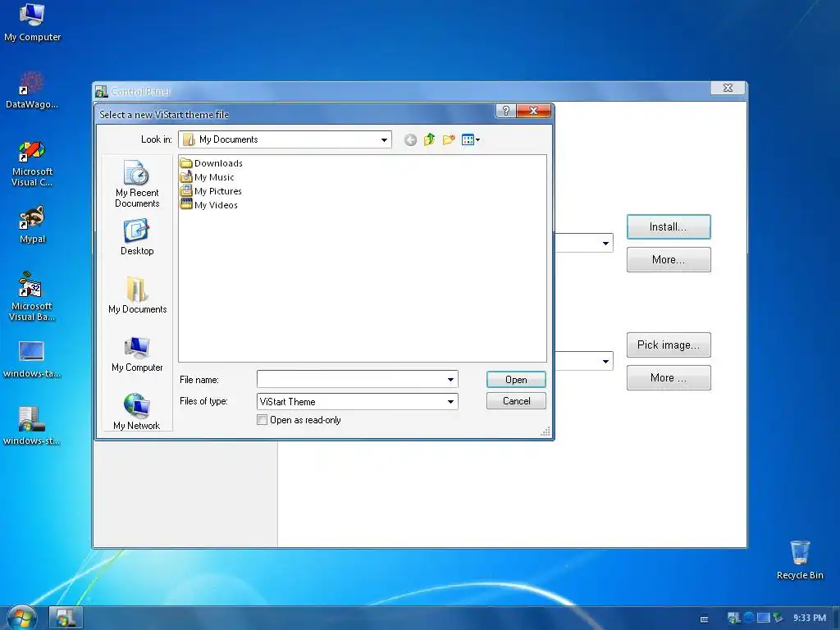The height and width of the screenshot is (630, 840).
Task: Click the Open button
Action: [x=516, y=379]
